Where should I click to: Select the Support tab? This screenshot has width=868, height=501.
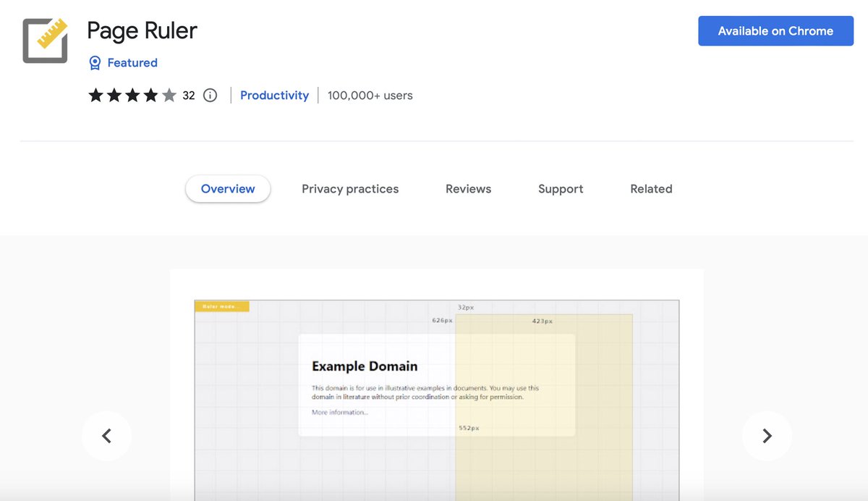561,188
